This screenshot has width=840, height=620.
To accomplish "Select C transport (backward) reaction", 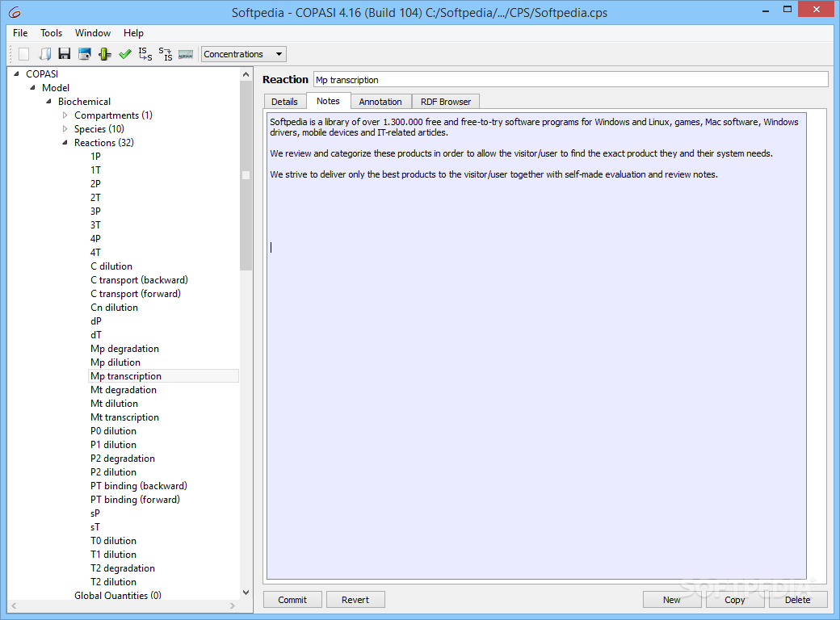I will [139, 280].
